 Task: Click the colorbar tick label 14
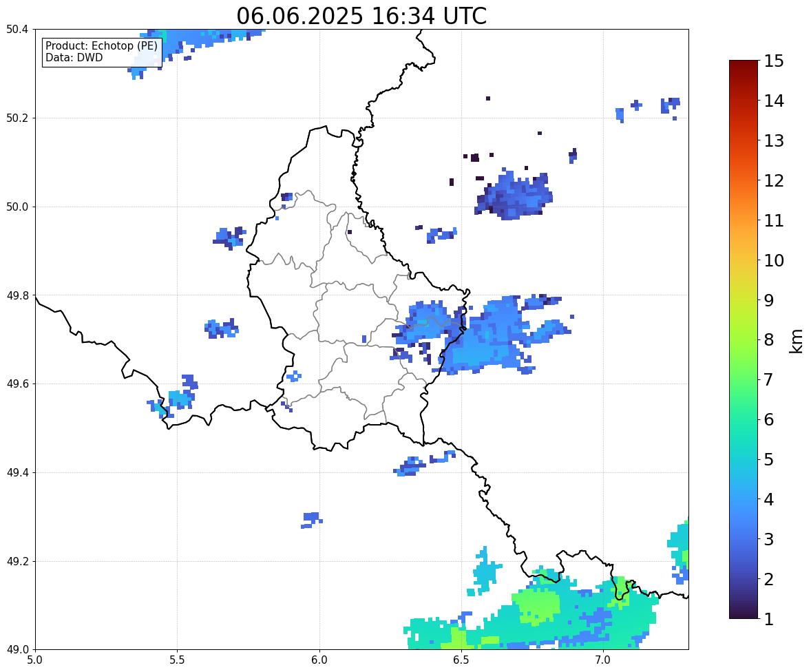(x=774, y=101)
